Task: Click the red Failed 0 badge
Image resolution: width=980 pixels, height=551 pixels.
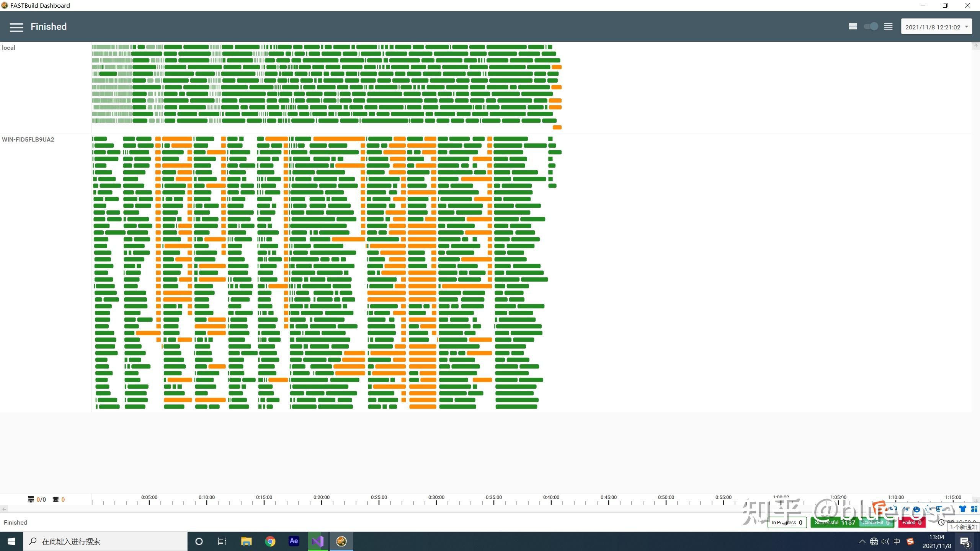Action: (x=911, y=522)
